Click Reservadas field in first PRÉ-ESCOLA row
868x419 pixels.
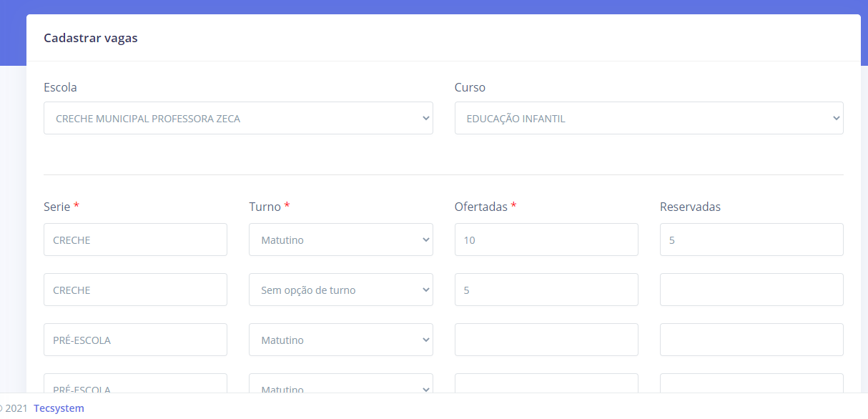point(751,340)
